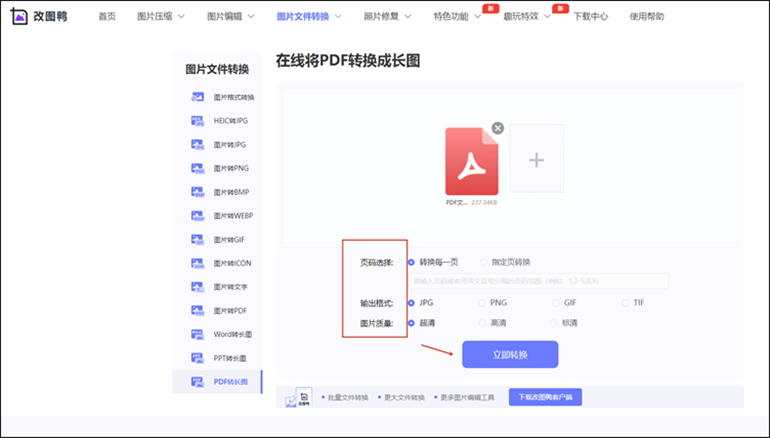Select the Word转长图 sidebar icon

196,334
